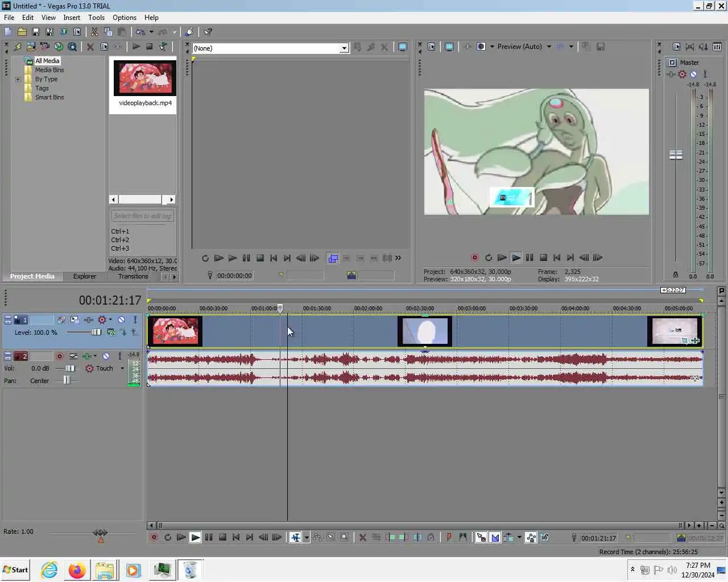The image size is (728, 582).
Task: Click Play in the video preview window
Action: click(516, 257)
